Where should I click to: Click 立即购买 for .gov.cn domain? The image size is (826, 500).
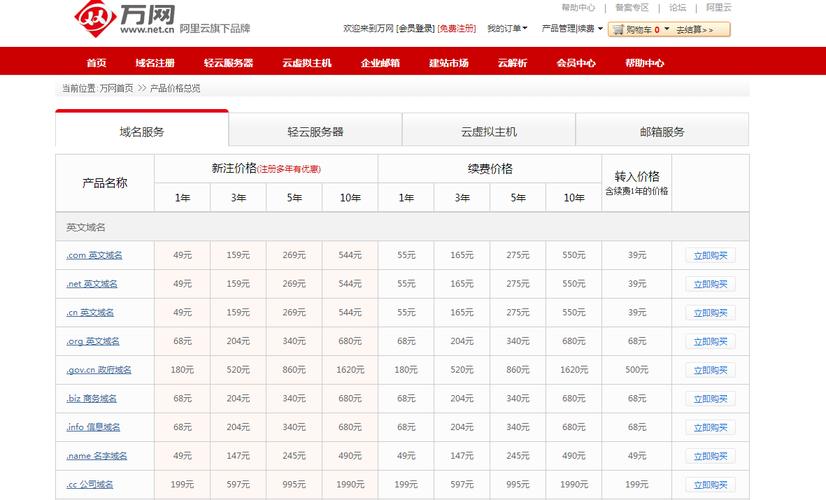(710, 370)
